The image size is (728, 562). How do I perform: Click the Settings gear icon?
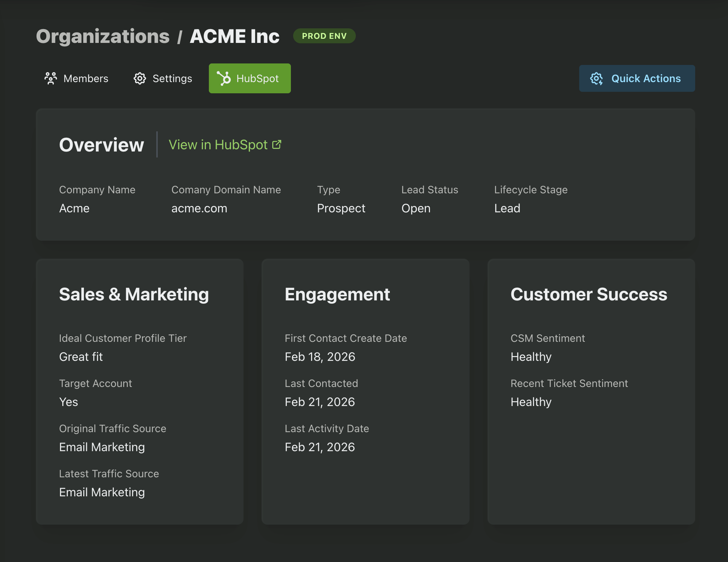pos(140,78)
